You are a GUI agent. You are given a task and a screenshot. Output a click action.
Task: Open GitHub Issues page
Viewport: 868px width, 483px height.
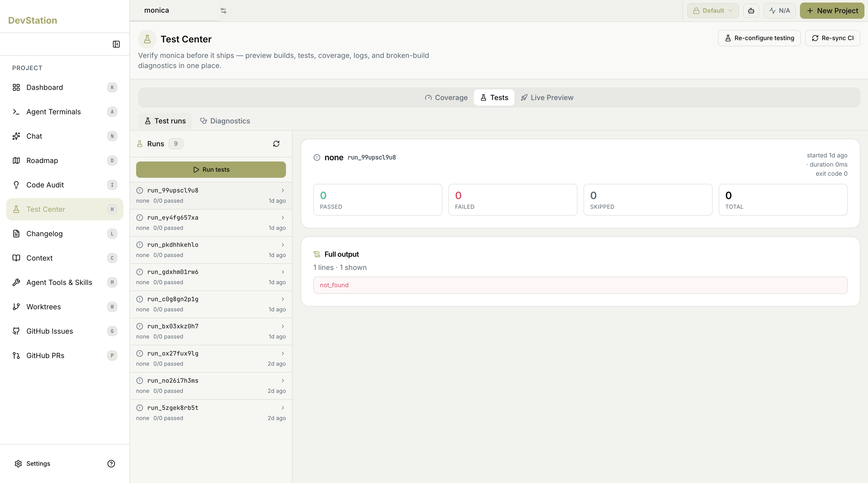[x=65, y=331]
